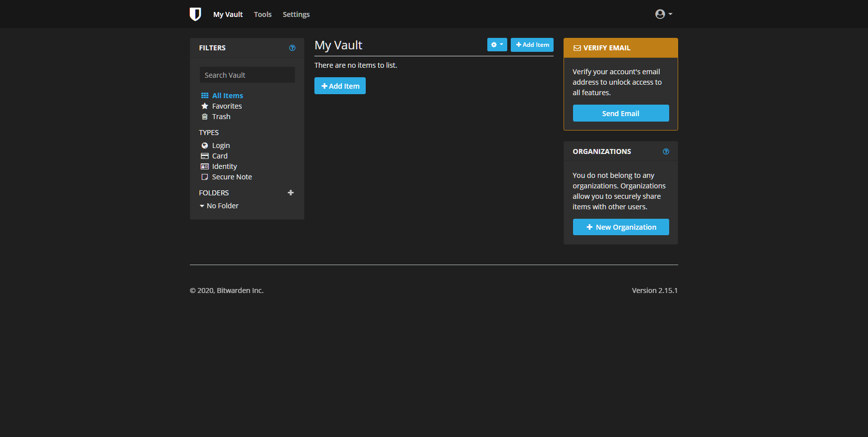Open the gear options dropdown

[497, 45]
